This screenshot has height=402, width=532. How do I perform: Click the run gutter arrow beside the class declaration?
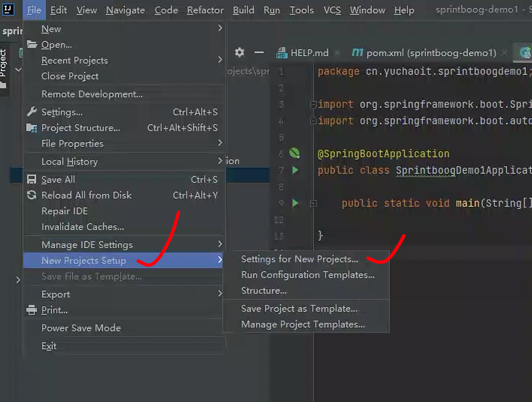coord(295,170)
